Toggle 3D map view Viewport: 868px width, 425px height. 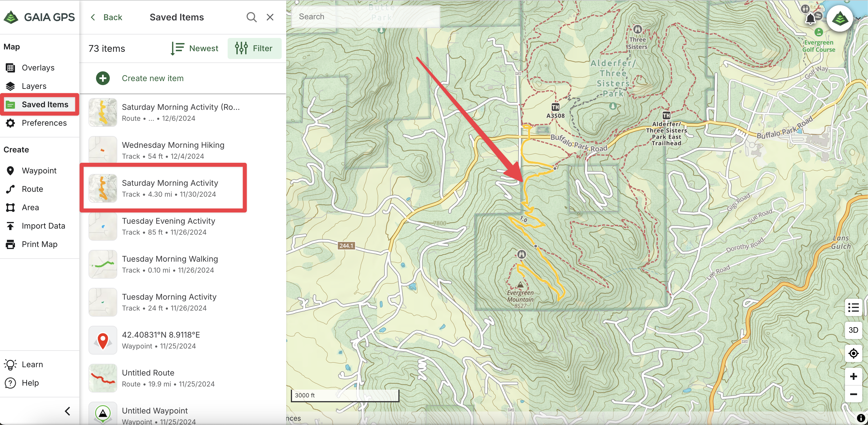tap(853, 330)
